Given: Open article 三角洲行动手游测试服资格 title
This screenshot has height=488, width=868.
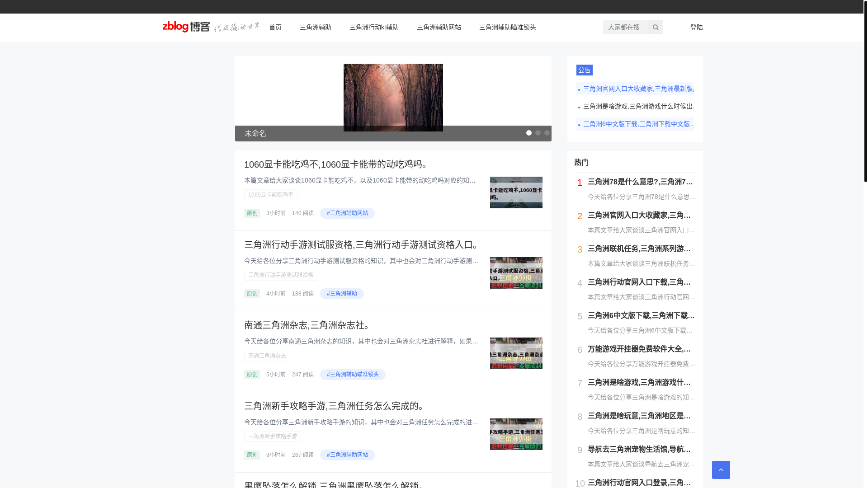Looking at the screenshot, I should 362,244.
